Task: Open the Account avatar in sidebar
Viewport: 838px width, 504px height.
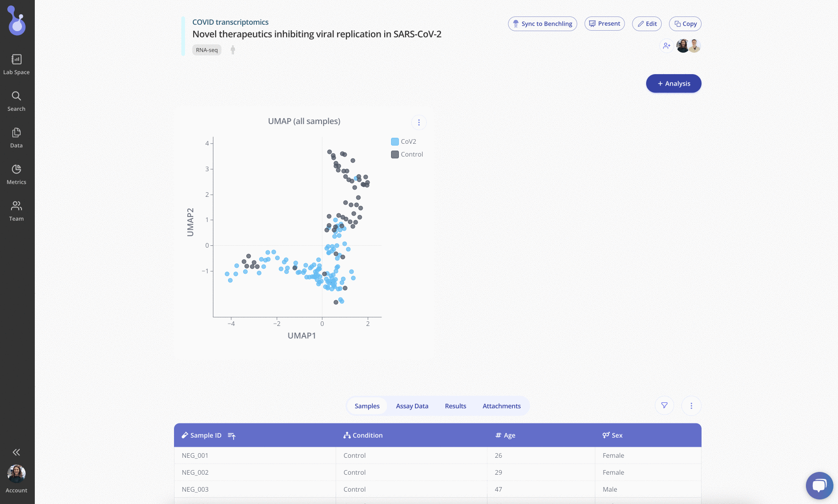Action: (16, 474)
